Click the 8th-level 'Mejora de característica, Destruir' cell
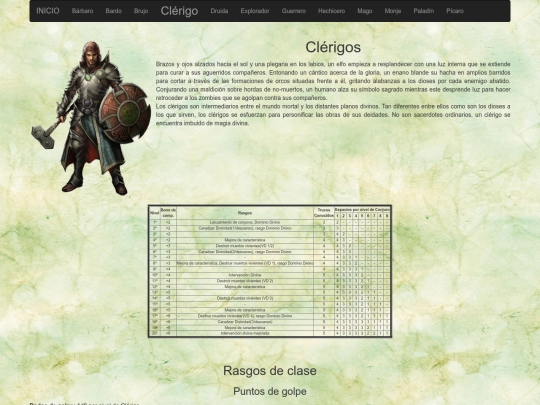The image size is (540, 405). [x=245, y=263]
